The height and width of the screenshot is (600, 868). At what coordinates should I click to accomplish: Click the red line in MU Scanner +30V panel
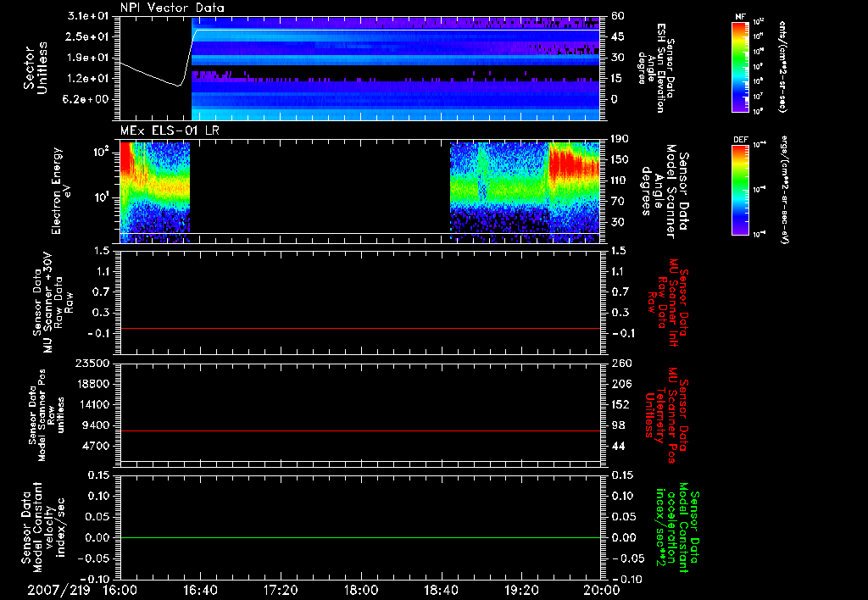tap(359, 328)
